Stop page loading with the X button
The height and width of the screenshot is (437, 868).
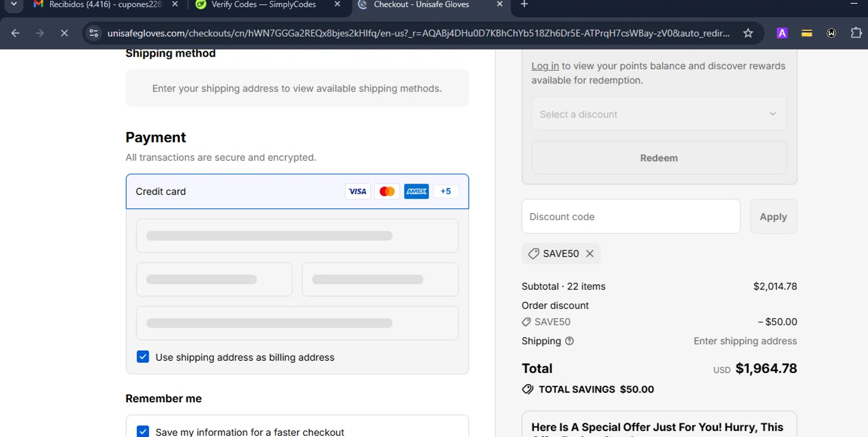click(64, 33)
